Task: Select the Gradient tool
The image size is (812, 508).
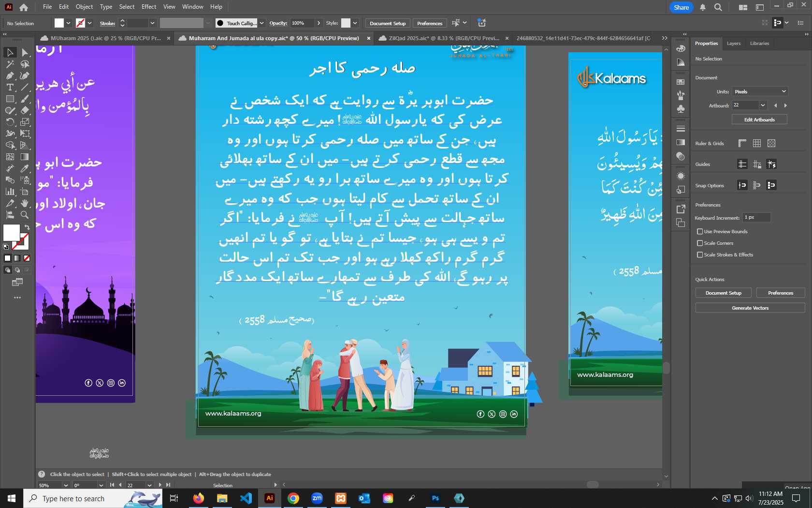Action: pos(25,157)
